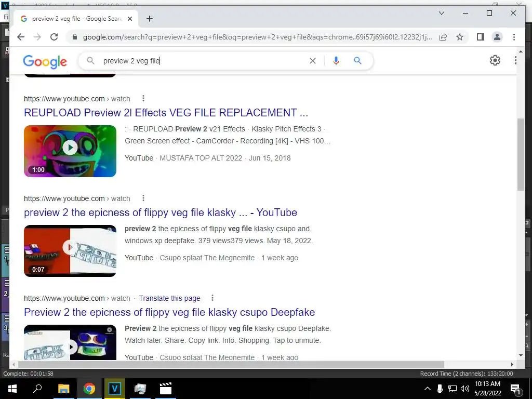Open Chrome's three-dot main menu
Screen dimensions: 532x399
(x=514, y=37)
